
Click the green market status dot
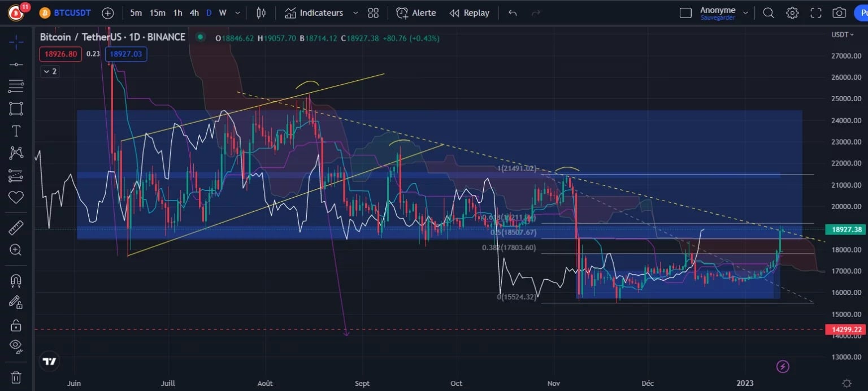200,37
